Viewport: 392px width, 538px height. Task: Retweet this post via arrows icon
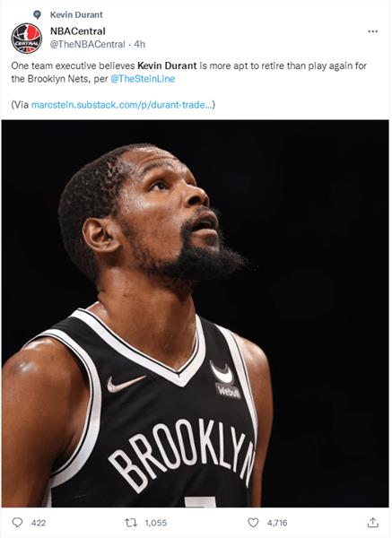131,523
